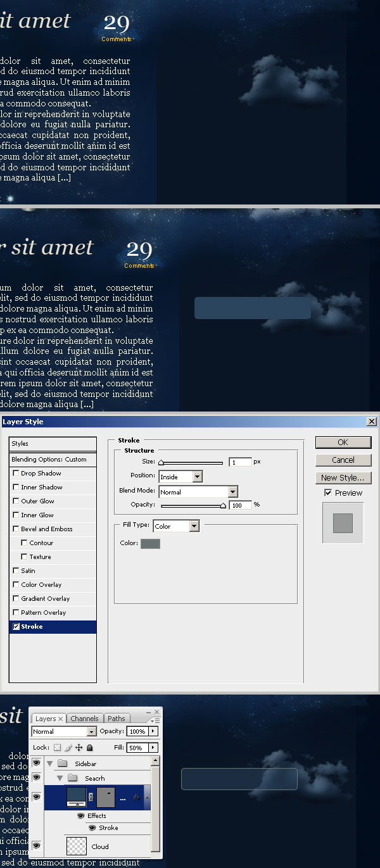Image resolution: width=380 pixels, height=868 pixels.
Task: Click the layer Fill 50% field
Action: (137, 748)
